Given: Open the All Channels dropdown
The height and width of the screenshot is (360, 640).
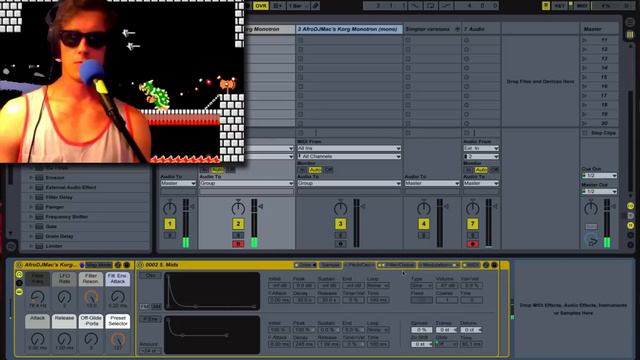Looking at the screenshot, I should click(x=349, y=156).
